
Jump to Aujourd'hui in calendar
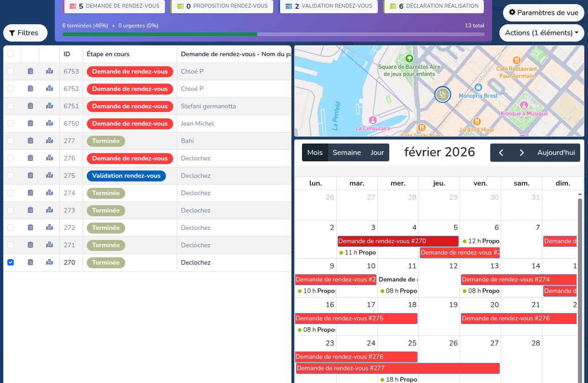[556, 153]
